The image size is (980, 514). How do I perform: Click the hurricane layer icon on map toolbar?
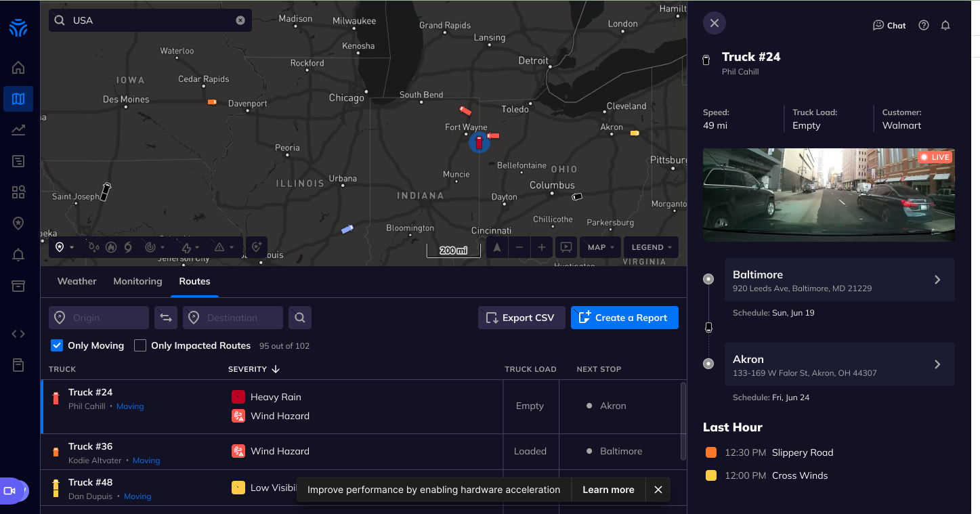128,247
